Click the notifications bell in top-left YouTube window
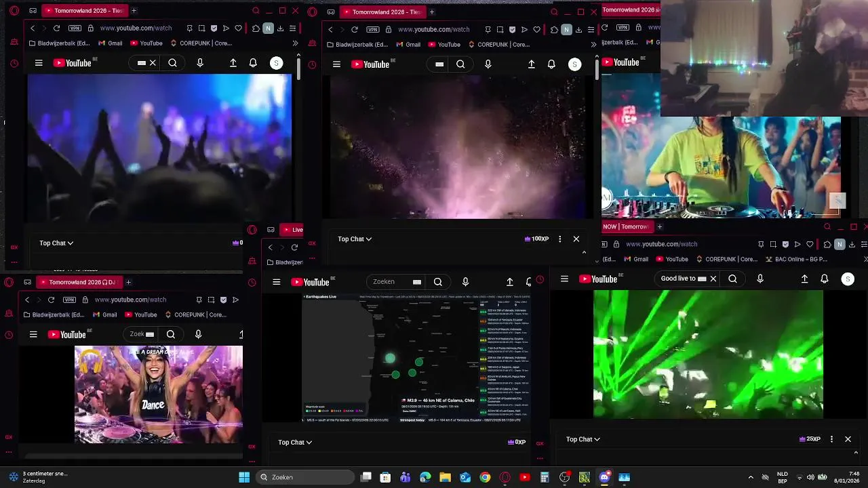Image resolution: width=868 pixels, height=488 pixels. tap(253, 63)
